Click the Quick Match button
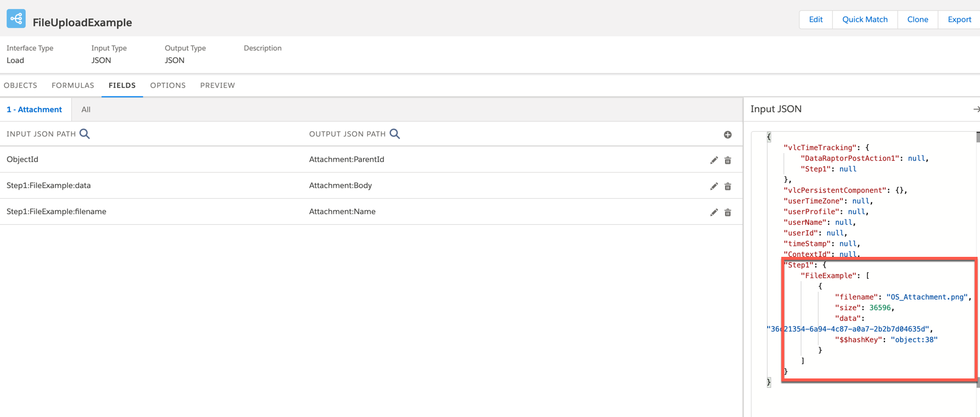 (865, 20)
